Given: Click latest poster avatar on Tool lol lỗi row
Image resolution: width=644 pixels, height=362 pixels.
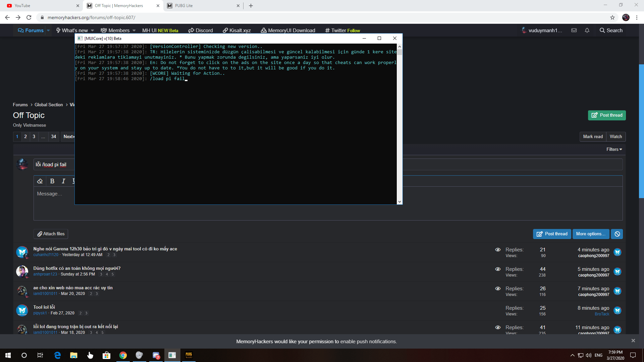Looking at the screenshot, I should pos(618,310).
